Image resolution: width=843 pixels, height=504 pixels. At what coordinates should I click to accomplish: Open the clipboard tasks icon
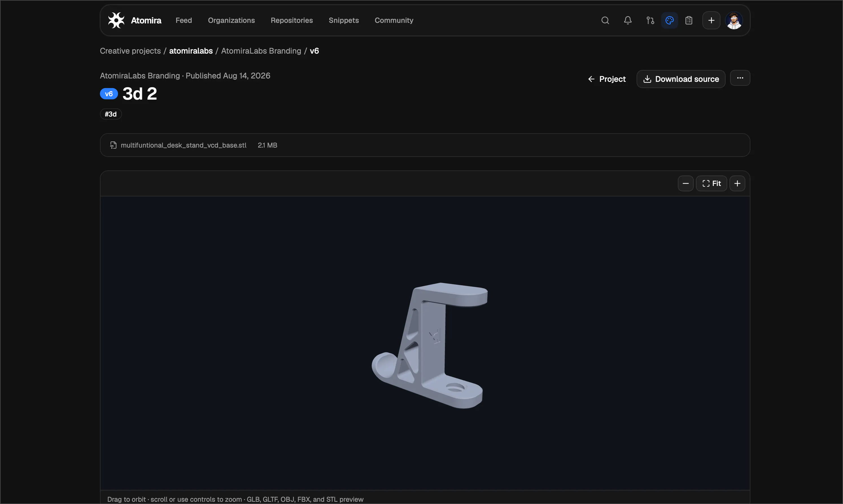pyautogui.click(x=689, y=20)
